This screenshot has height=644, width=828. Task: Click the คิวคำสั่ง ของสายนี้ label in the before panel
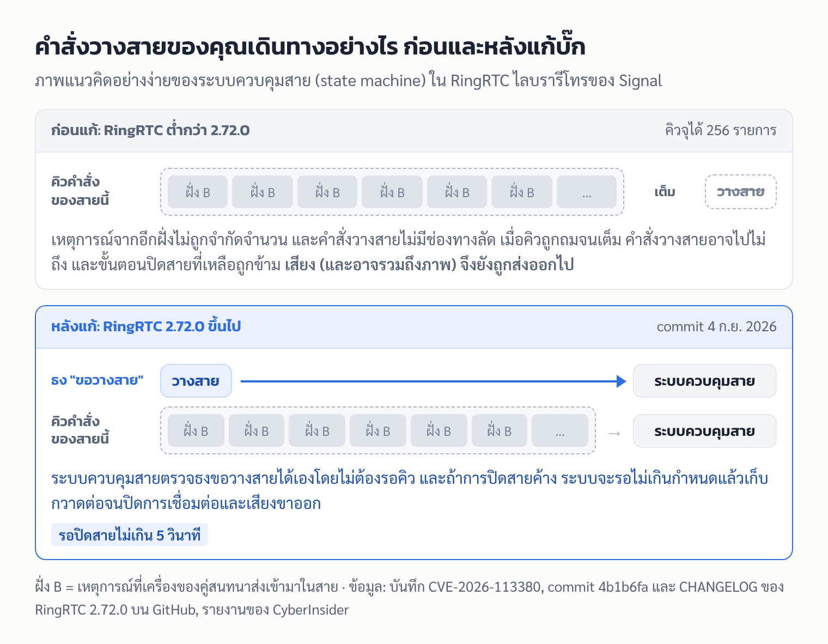pos(80,191)
